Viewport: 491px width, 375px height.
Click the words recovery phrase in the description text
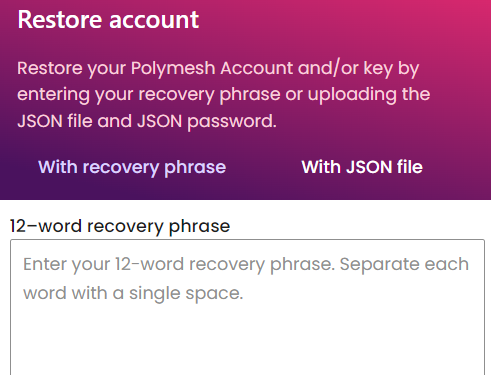point(209,94)
